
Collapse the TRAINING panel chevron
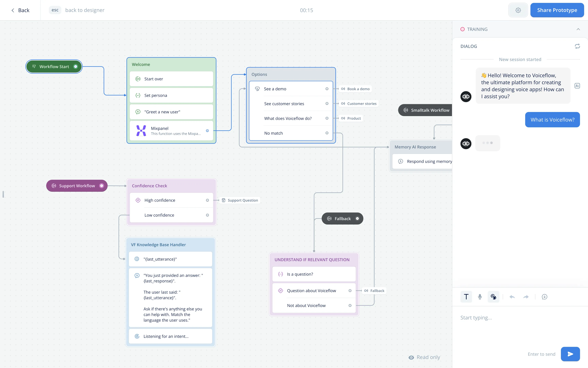[578, 29]
